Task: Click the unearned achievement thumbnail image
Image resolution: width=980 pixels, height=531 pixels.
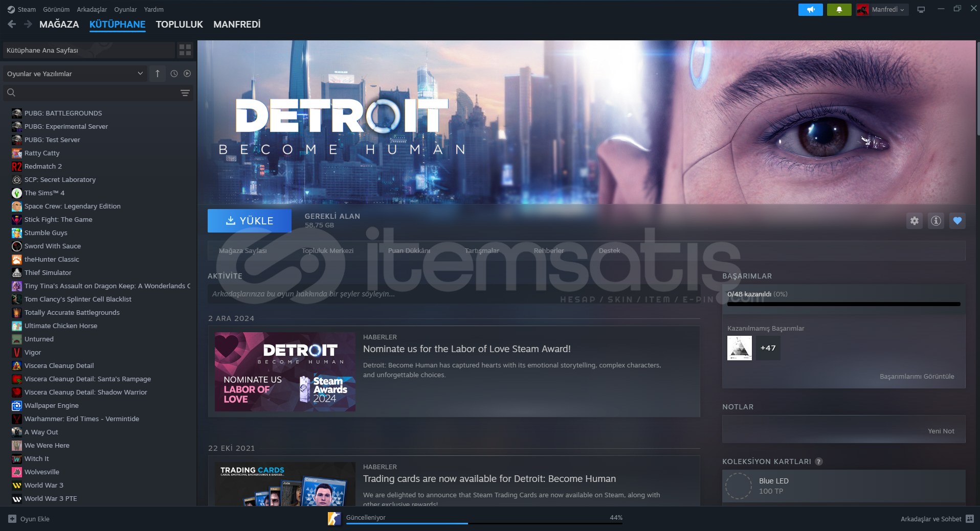Action: coord(740,348)
